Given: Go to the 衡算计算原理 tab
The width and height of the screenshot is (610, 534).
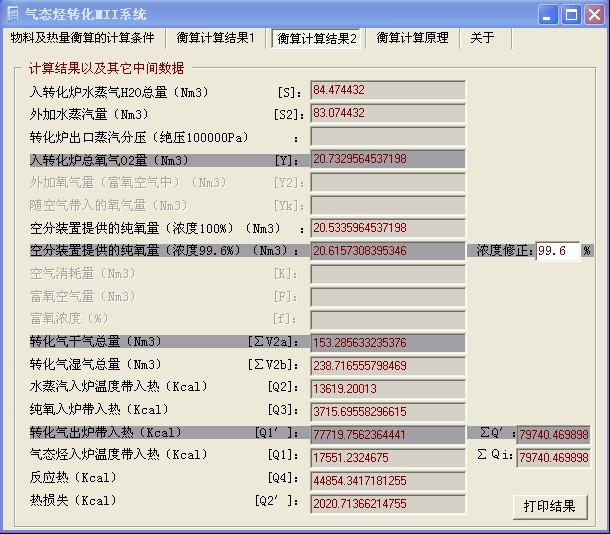Looking at the screenshot, I should (412, 38).
